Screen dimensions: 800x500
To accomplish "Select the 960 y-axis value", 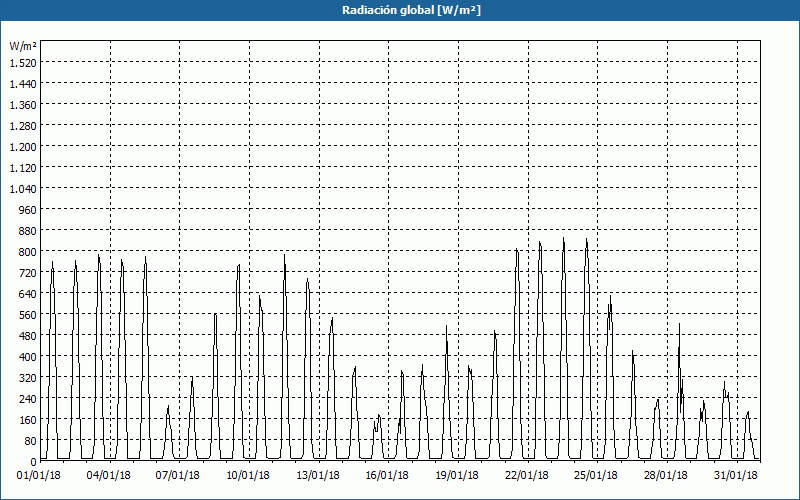I will (x=28, y=209).
